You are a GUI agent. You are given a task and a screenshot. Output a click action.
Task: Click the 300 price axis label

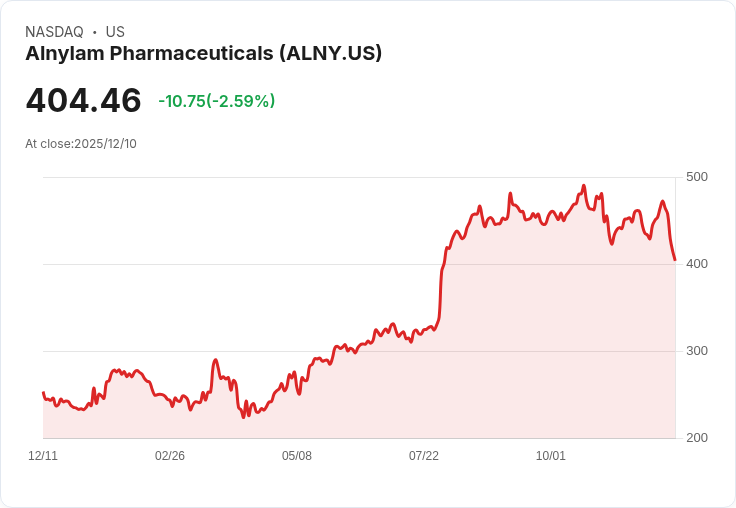pyautogui.click(x=697, y=351)
